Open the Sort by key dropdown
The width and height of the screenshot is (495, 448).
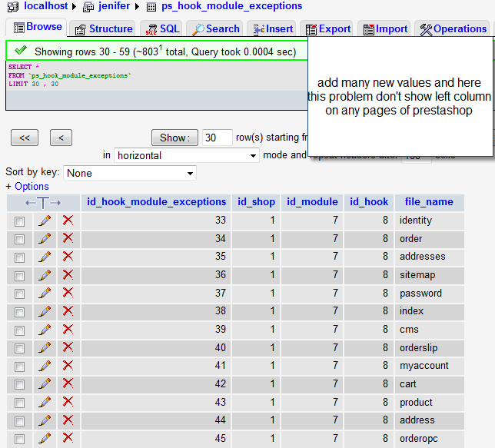tap(129, 173)
